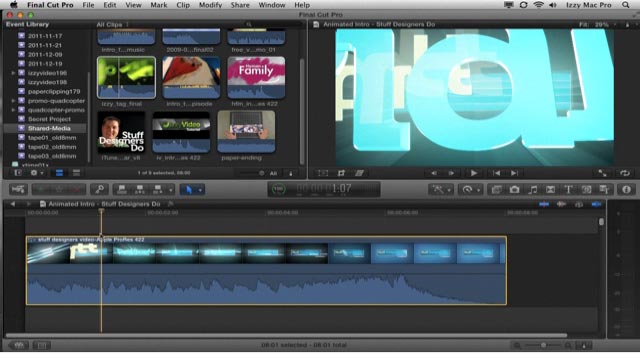Open the File menu
Image resolution: width=640 pixels, height=360 pixels.
tap(88, 5)
